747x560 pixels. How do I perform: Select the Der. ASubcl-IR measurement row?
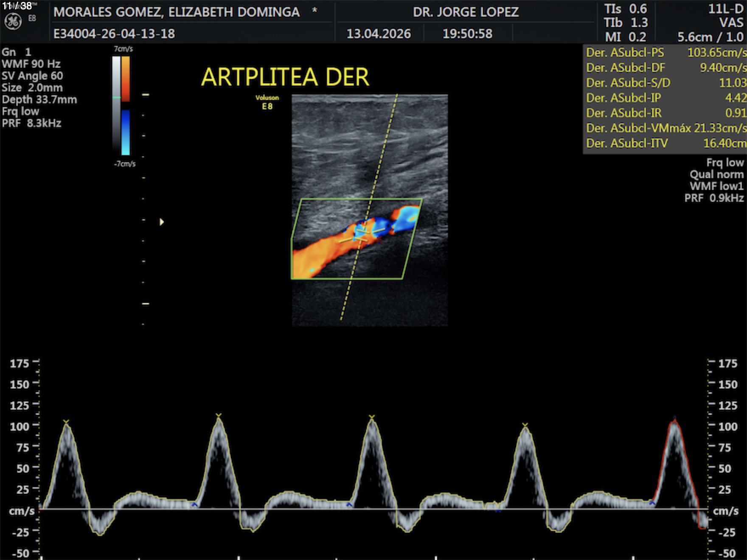pyautogui.click(x=665, y=113)
